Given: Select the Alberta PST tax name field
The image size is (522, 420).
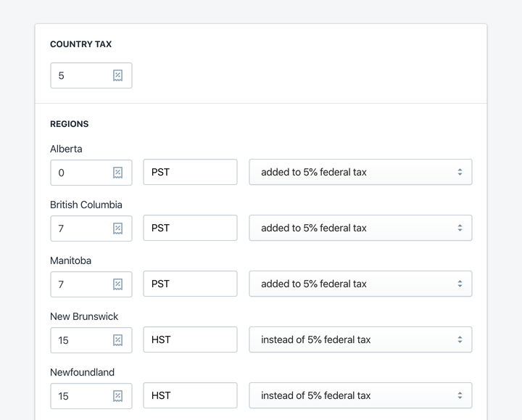Looking at the screenshot, I should pos(190,172).
